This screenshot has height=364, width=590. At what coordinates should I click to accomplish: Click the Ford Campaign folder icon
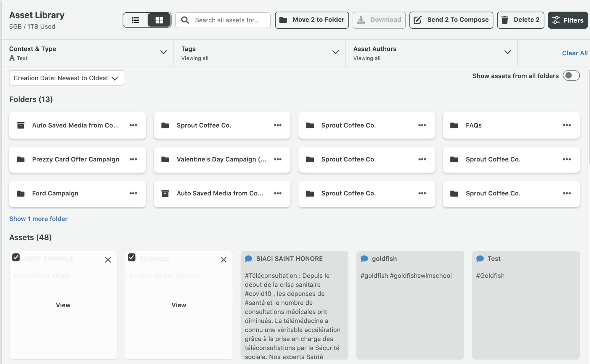point(21,193)
